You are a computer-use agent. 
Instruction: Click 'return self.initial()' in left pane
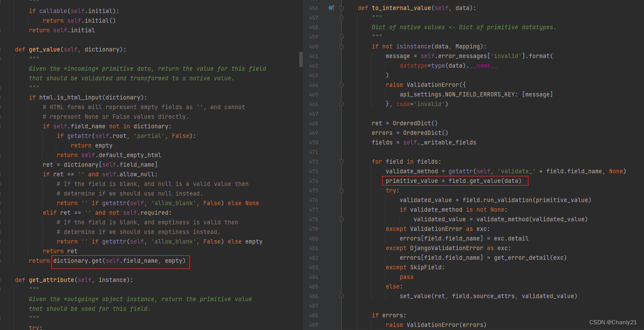click(x=79, y=21)
